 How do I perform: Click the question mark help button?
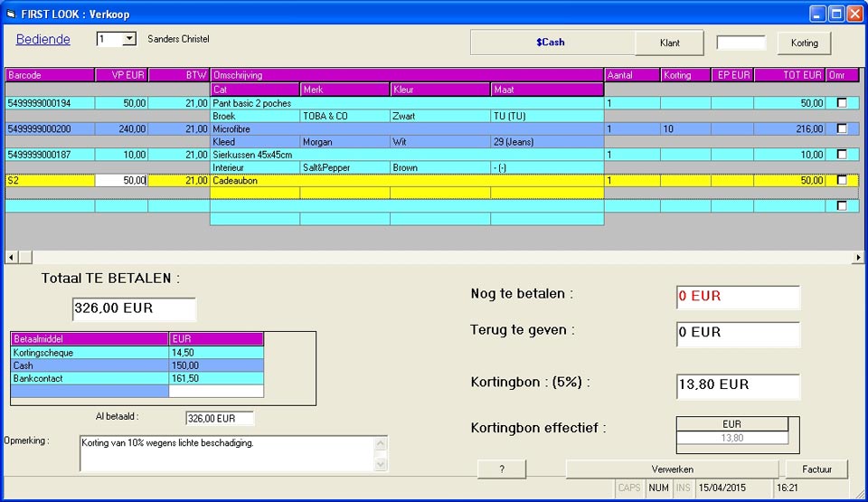click(502, 469)
